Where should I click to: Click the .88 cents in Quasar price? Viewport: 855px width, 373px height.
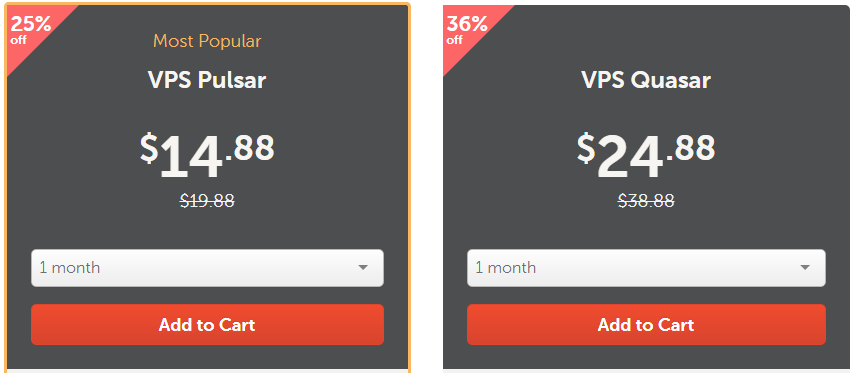pyautogui.click(x=690, y=148)
